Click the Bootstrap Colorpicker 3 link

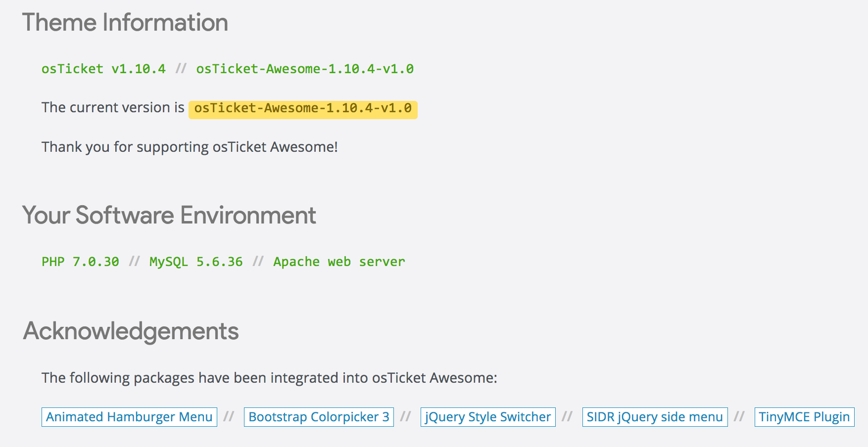click(319, 417)
